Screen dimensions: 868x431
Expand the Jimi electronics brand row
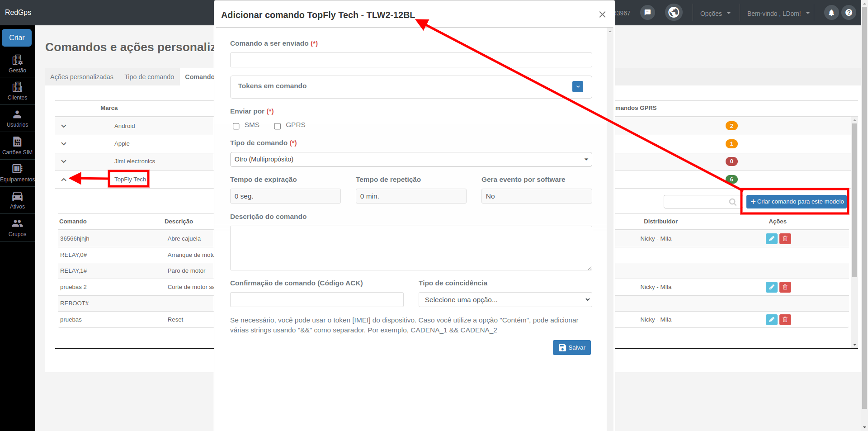[64, 161]
